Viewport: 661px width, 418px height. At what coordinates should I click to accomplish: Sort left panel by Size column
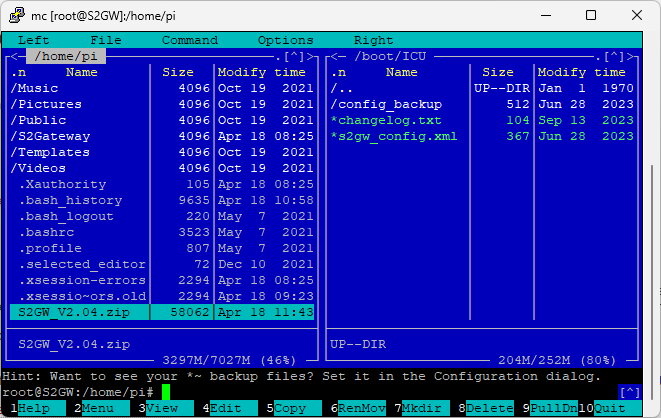[x=178, y=72]
